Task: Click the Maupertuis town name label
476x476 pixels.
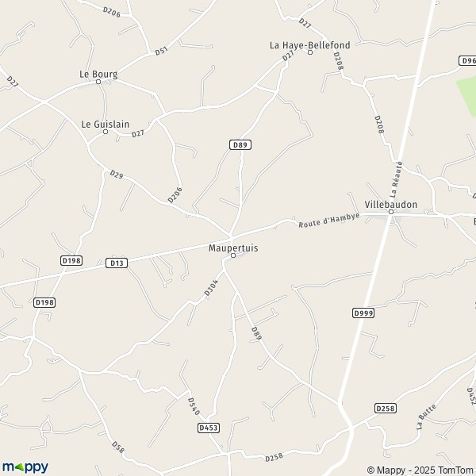Action: [233, 248]
